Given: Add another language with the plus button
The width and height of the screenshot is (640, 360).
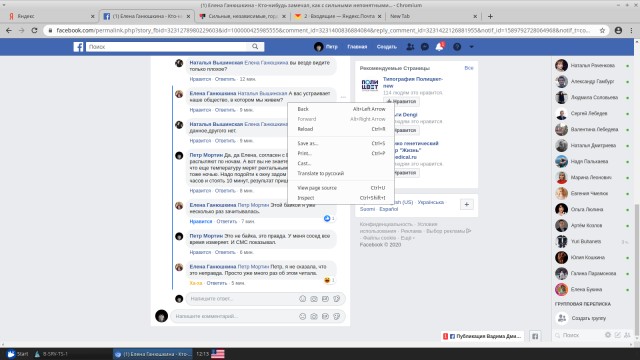Looking at the screenshot, I should 467,204.
